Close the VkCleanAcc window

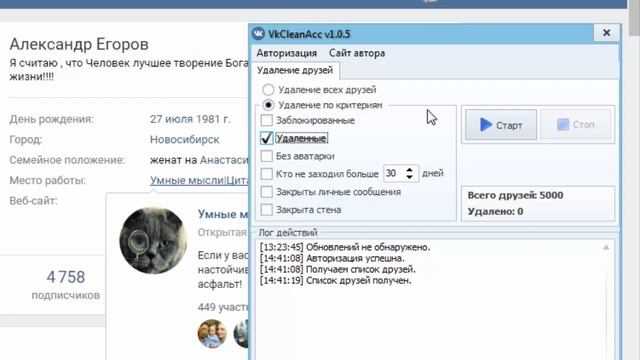click(x=607, y=33)
